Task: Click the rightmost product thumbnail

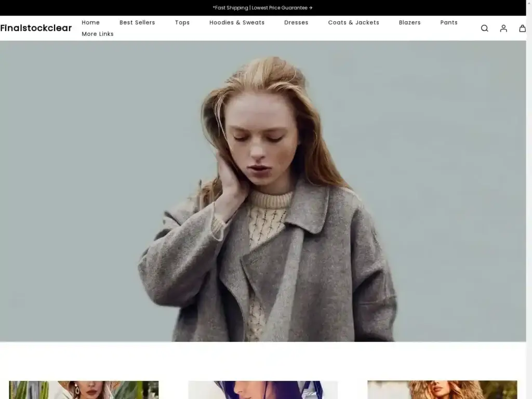Action: coord(442,390)
